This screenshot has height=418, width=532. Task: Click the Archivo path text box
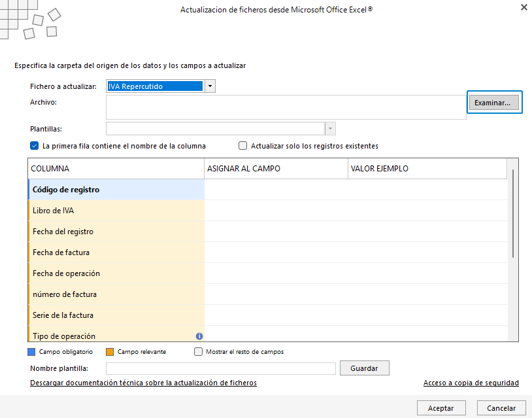click(x=286, y=107)
